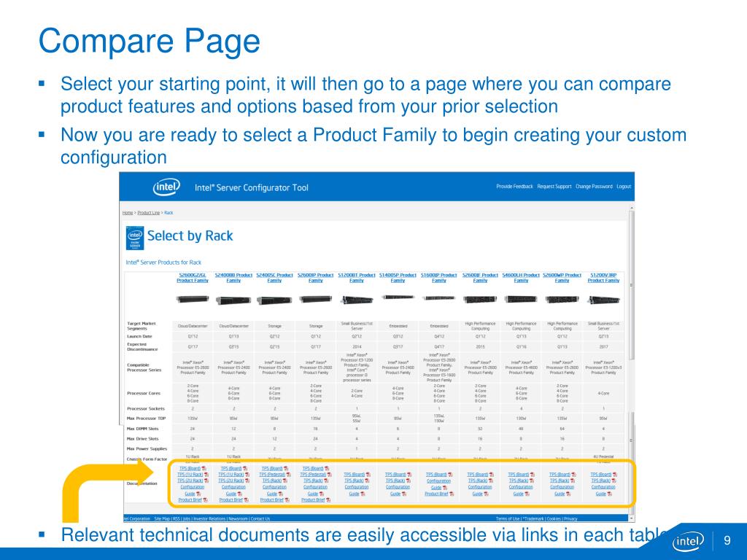This screenshot has height=560, width=747.
Task: Open Product Brief link for S2400SC
Action: 272,500
